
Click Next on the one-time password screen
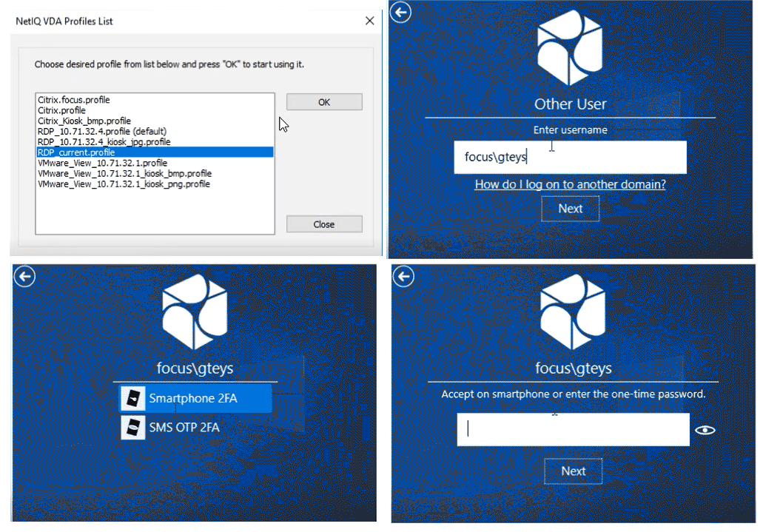[x=574, y=471]
